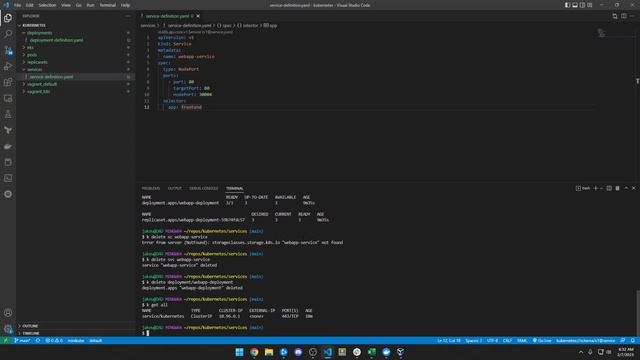This screenshot has height=360, width=640.
Task: Toggle panel layout button in title bar
Action: click(x=575, y=5)
